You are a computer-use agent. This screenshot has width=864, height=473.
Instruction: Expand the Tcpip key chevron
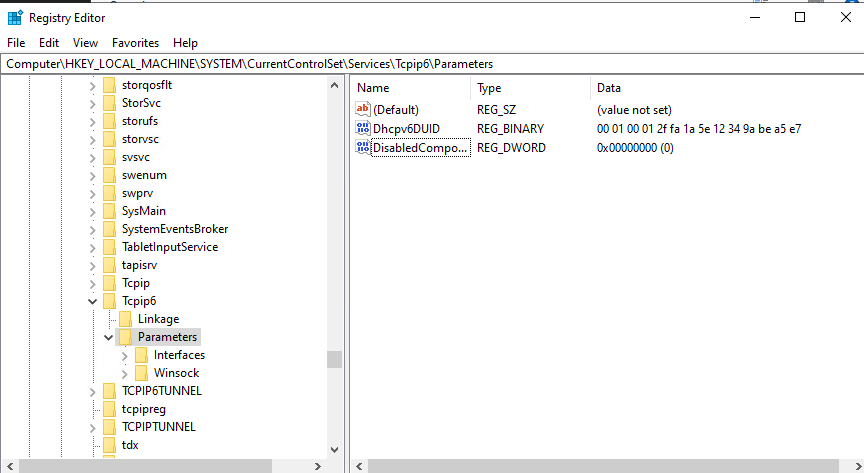coord(93,283)
